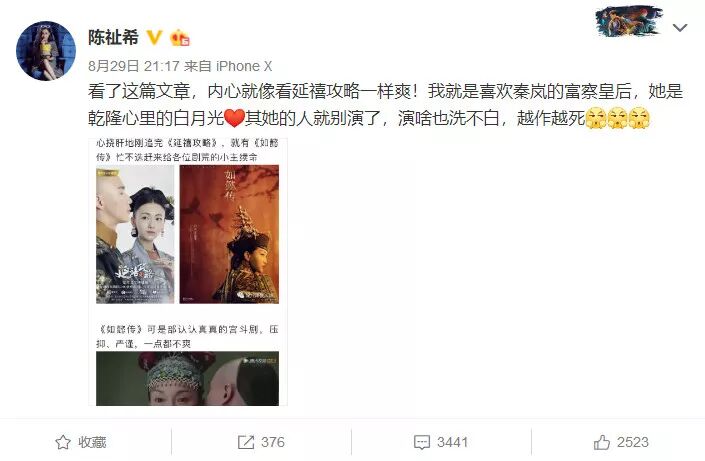The width and height of the screenshot is (705, 461).
Task: Open the attached long article image
Action: pyautogui.click(x=188, y=272)
